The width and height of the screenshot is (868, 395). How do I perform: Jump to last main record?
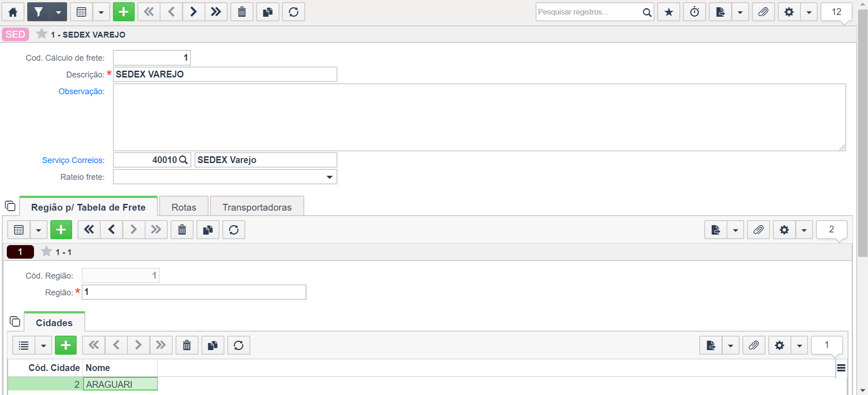pos(216,12)
